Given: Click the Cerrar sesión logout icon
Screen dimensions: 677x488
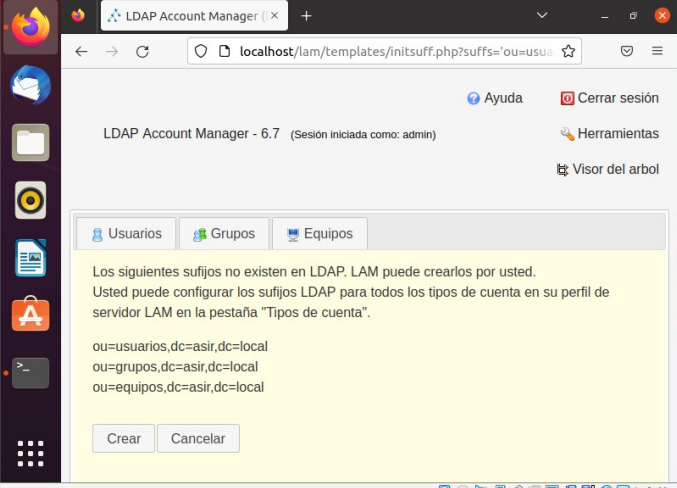Looking at the screenshot, I should tap(567, 98).
